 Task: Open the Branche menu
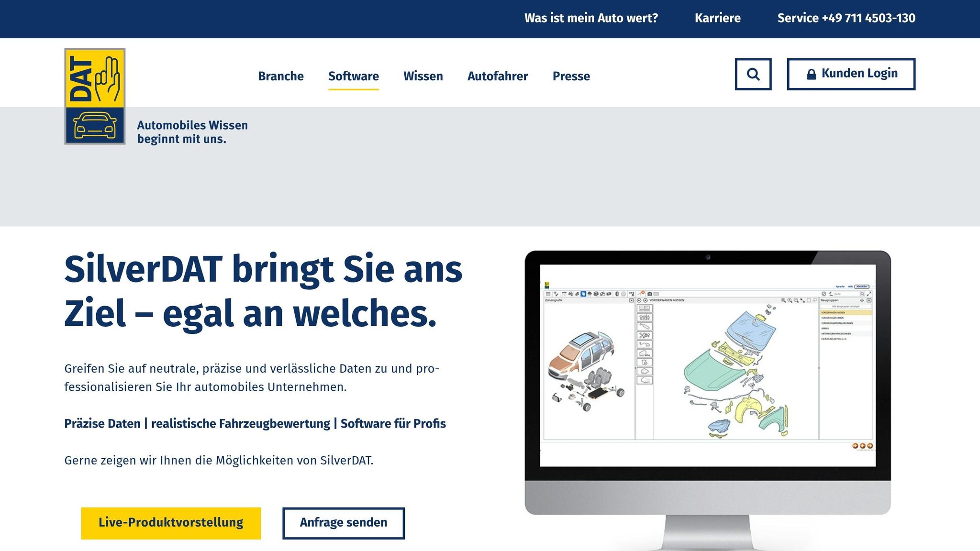point(281,76)
